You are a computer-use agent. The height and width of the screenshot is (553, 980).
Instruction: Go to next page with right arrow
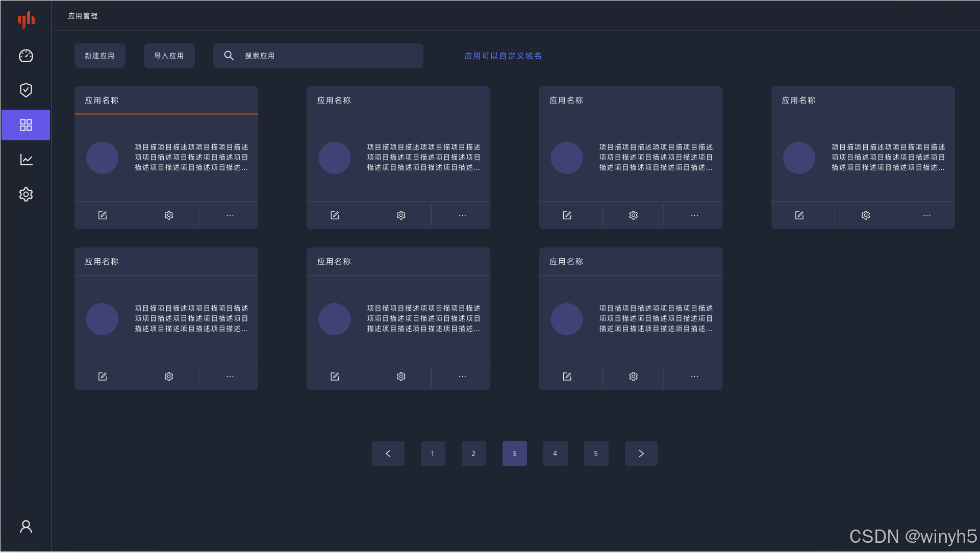coord(641,454)
